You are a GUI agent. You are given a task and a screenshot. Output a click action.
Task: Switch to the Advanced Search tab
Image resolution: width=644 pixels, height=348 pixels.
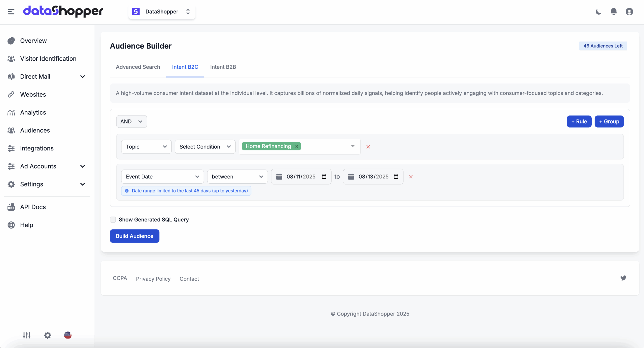[x=138, y=67]
